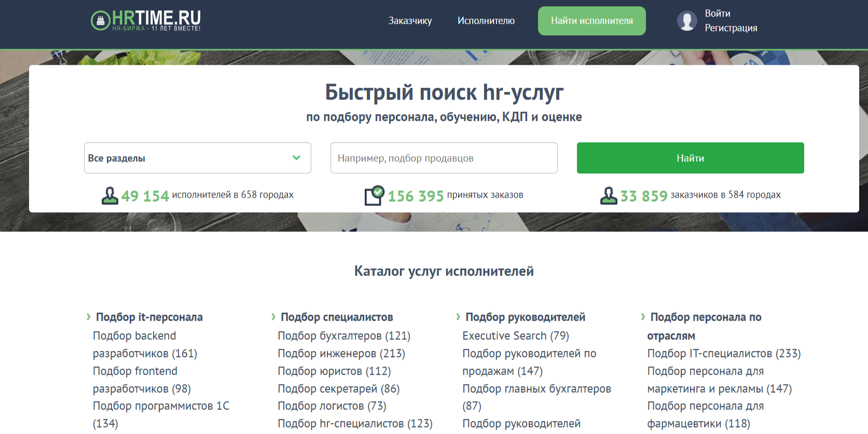Click the customers person icon beside 33 859
The width and height of the screenshot is (868, 434).
[x=608, y=196]
